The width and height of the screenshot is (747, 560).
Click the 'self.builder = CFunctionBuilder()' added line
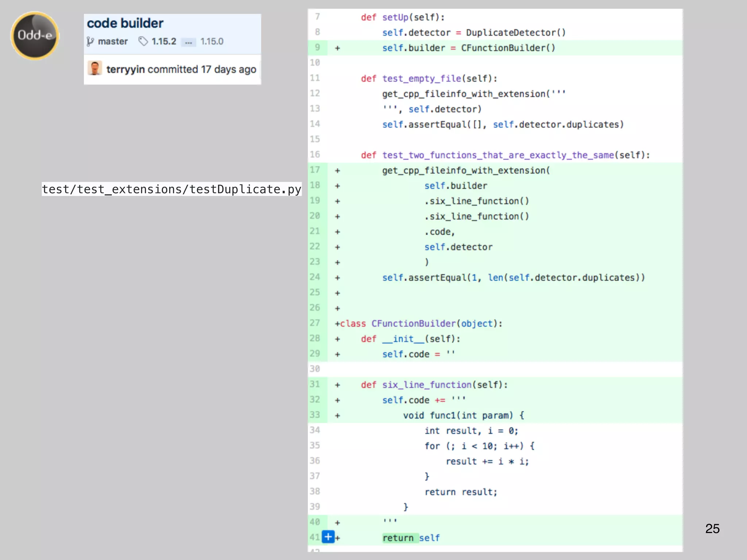click(469, 48)
